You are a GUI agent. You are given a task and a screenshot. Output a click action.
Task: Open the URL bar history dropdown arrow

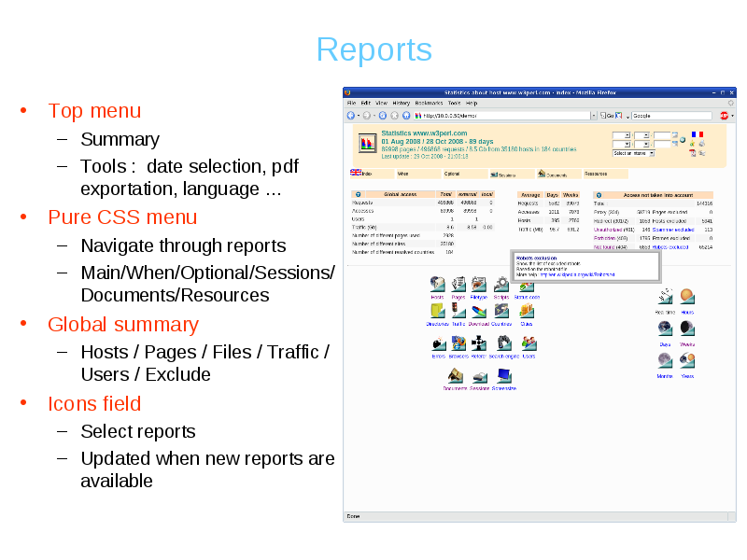point(593,116)
